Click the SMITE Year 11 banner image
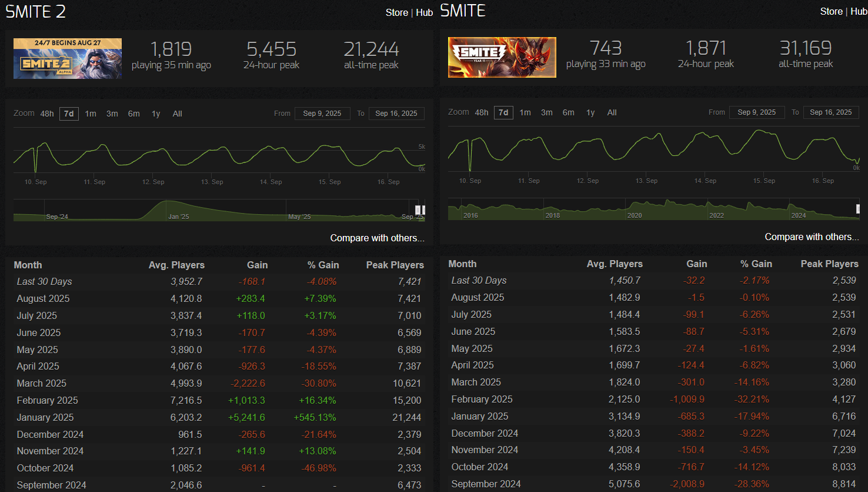The height and width of the screenshot is (492, 868). pyautogui.click(x=502, y=58)
